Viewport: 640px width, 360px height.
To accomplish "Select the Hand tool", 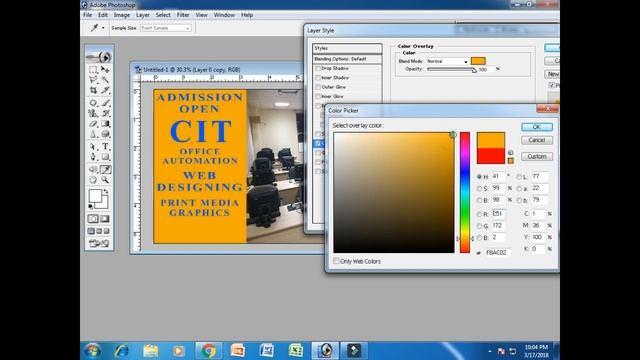I will [93, 180].
